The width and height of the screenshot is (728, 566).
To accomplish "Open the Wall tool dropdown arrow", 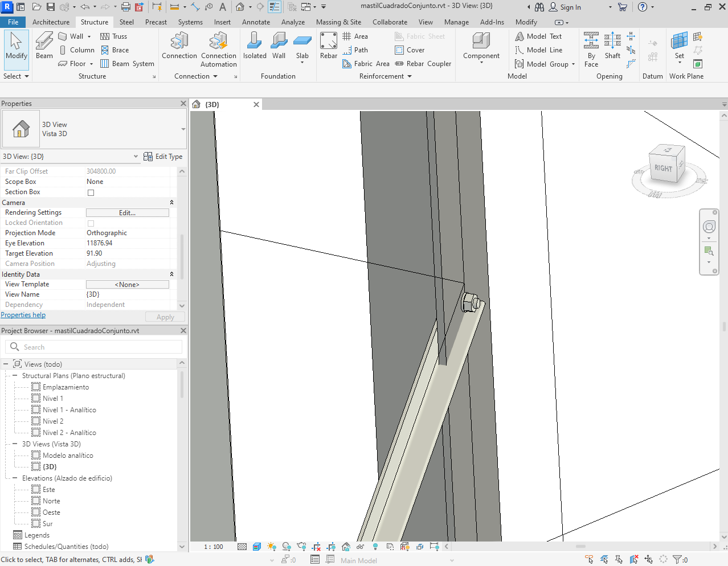I will (89, 36).
